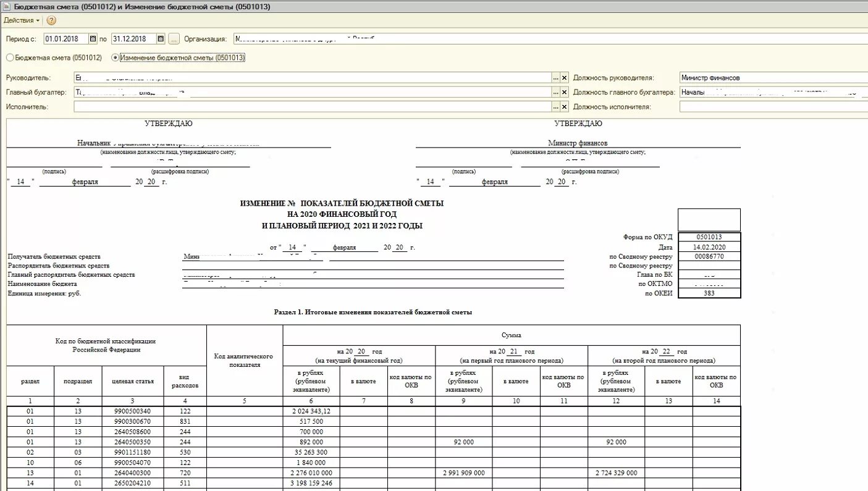Click the Министр финансов approver line

click(x=578, y=143)
